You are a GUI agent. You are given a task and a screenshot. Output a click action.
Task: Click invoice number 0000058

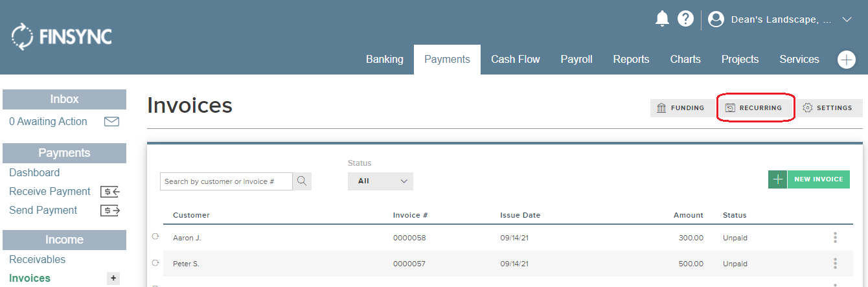point(409,238)
